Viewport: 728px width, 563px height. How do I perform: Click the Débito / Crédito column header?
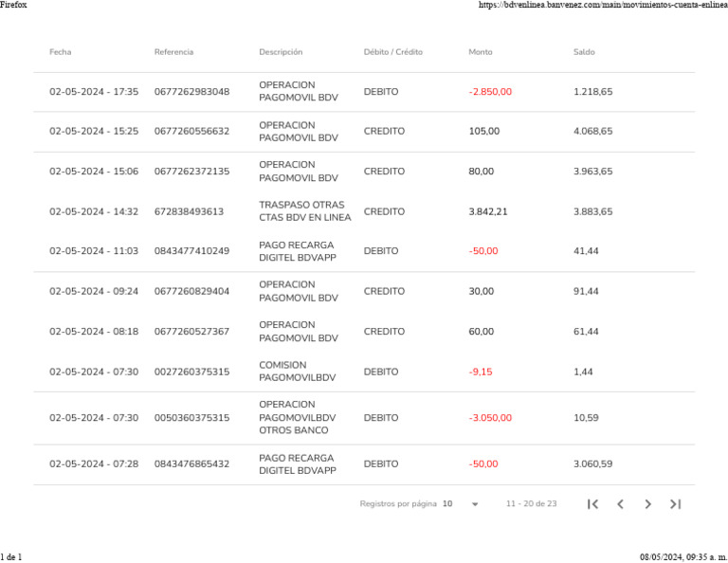coord(392,52)
